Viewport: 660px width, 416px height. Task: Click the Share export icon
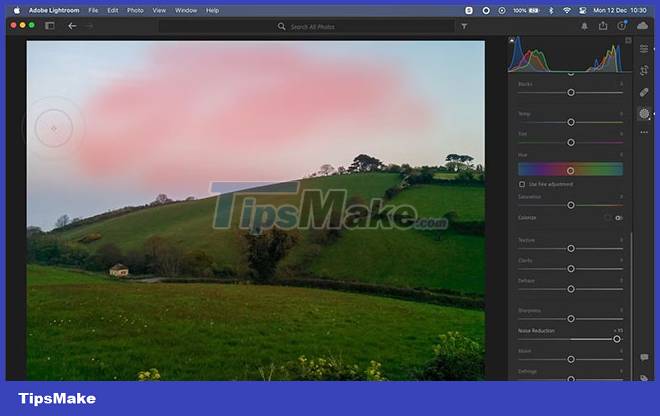tap(603, 26)
